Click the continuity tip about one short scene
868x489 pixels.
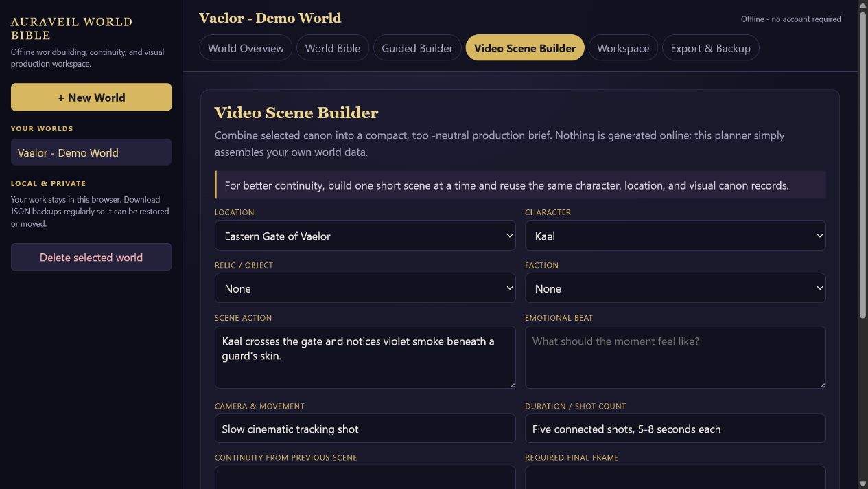point(520,185)
